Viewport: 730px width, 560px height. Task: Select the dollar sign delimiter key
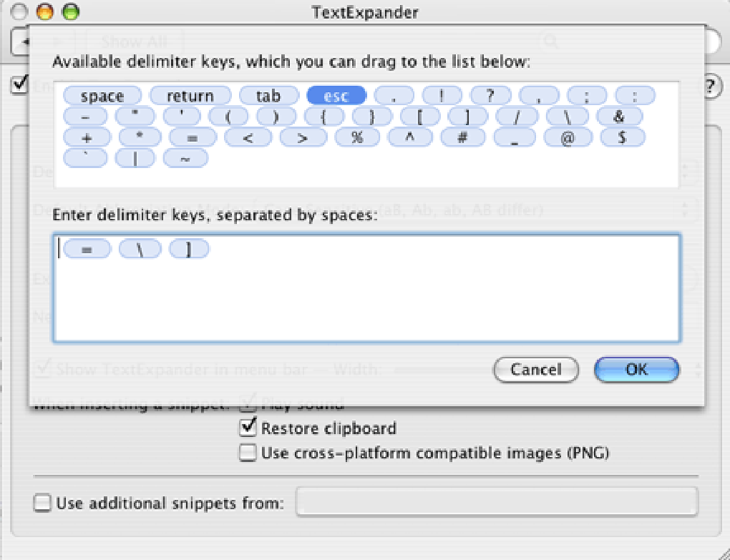[x=621, y=137]
